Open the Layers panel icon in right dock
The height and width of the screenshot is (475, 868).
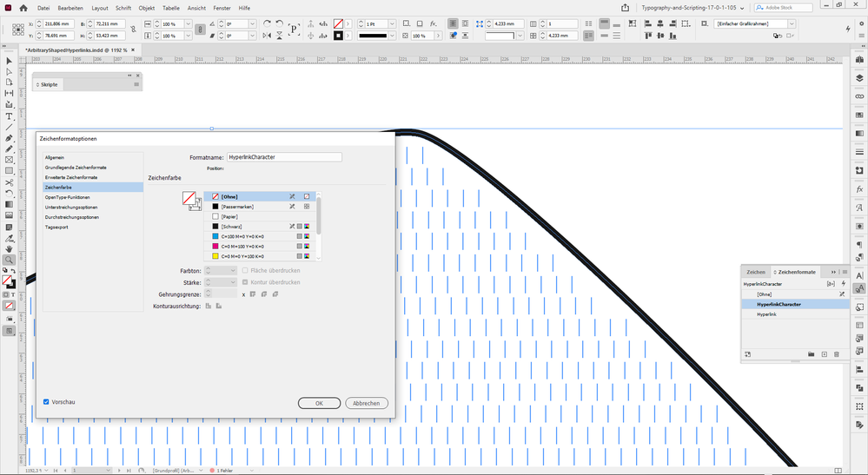[x=859, y=78]
